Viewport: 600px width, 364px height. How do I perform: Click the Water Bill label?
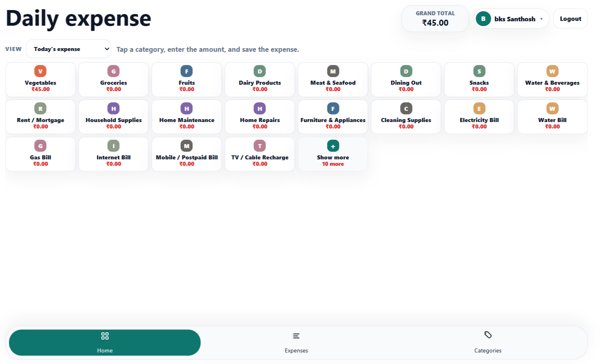(552, 120)
